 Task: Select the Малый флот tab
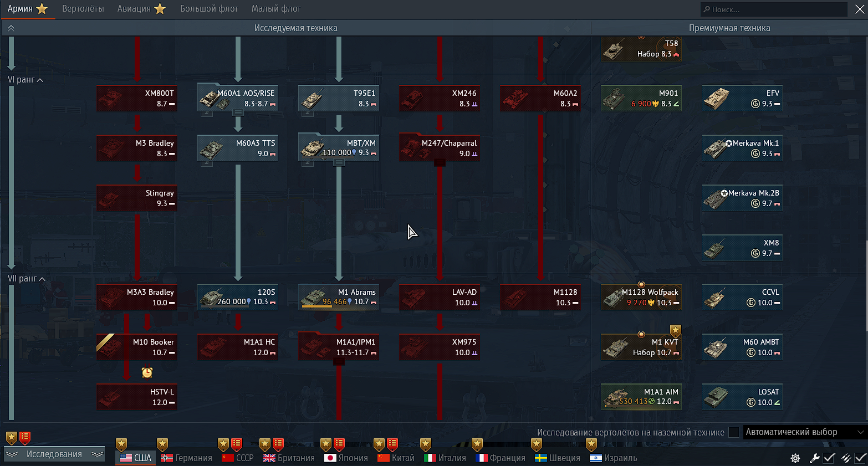coord(276,9)
